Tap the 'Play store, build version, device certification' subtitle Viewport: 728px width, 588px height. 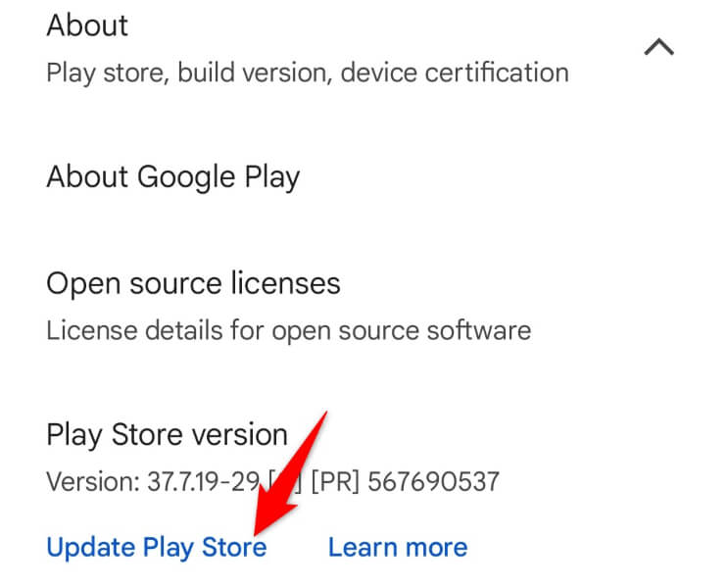(307, 73)
